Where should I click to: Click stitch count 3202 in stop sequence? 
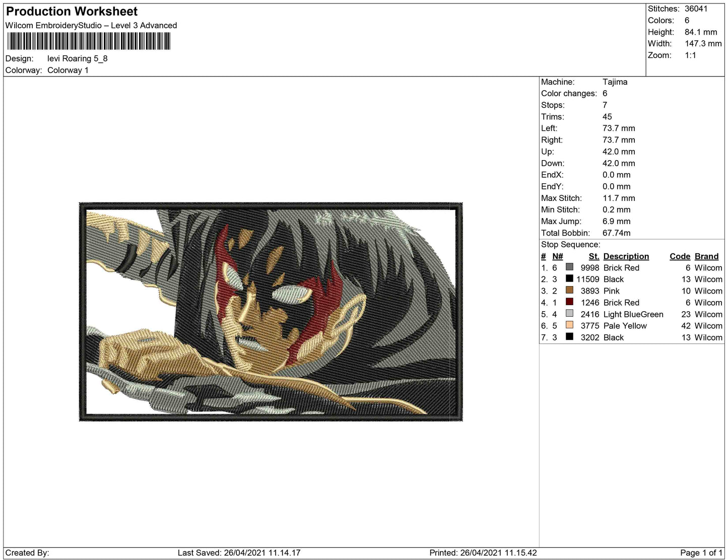590,337
